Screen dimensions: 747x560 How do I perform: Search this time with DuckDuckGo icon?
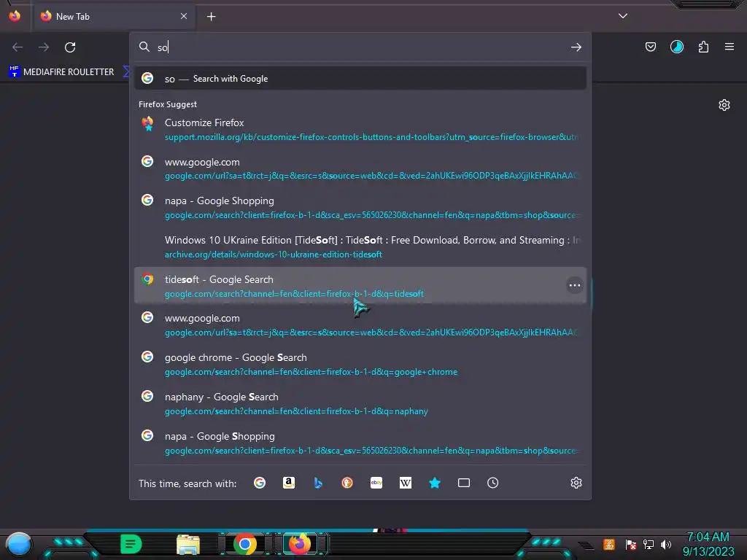347,483
